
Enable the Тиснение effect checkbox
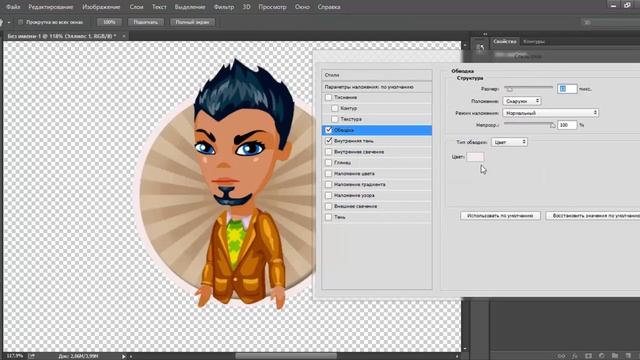(x=329, y=98)
